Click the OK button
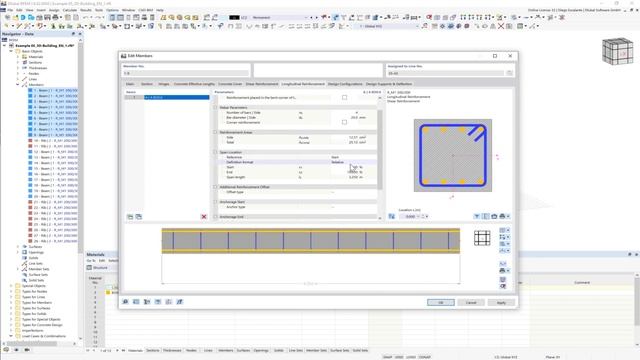The width and height of the screenshot is (640, 360). coord(441,302)
